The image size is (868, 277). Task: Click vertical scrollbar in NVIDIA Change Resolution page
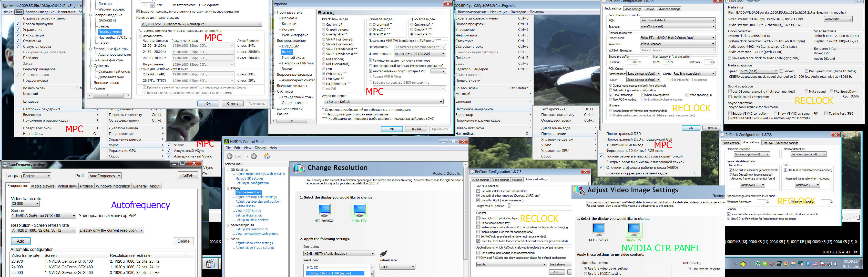466,213
